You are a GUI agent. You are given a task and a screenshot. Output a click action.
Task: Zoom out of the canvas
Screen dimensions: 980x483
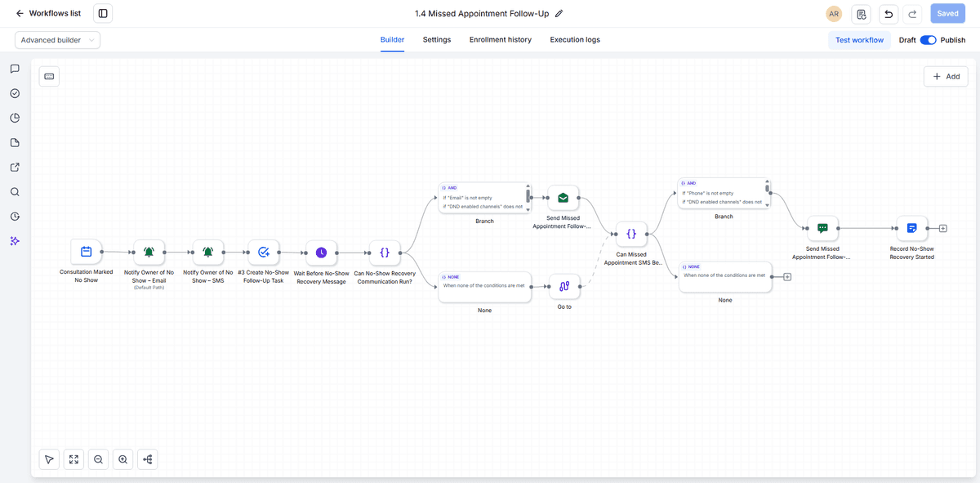tap(98, 459)
